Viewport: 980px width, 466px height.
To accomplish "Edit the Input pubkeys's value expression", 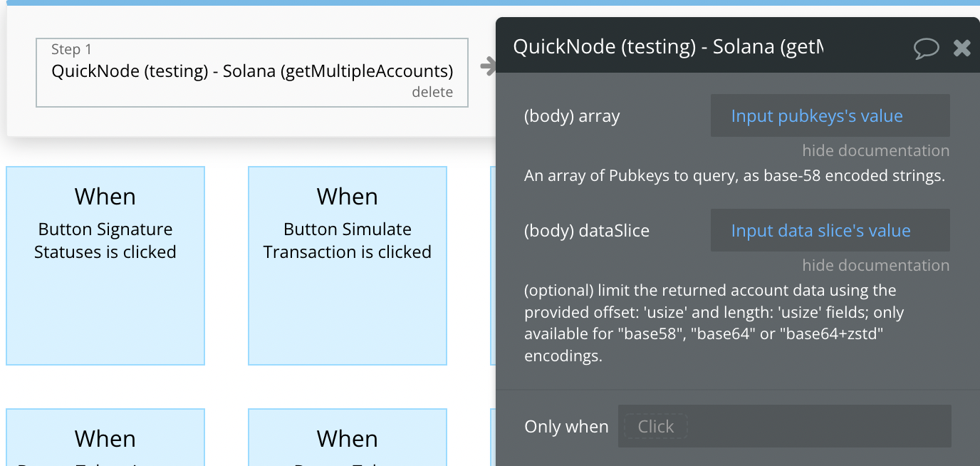I will [x=830, y=115].
